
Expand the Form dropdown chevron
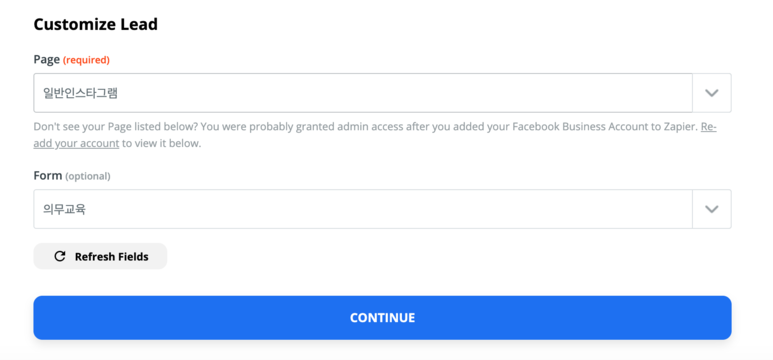click(x=711, y=209)
